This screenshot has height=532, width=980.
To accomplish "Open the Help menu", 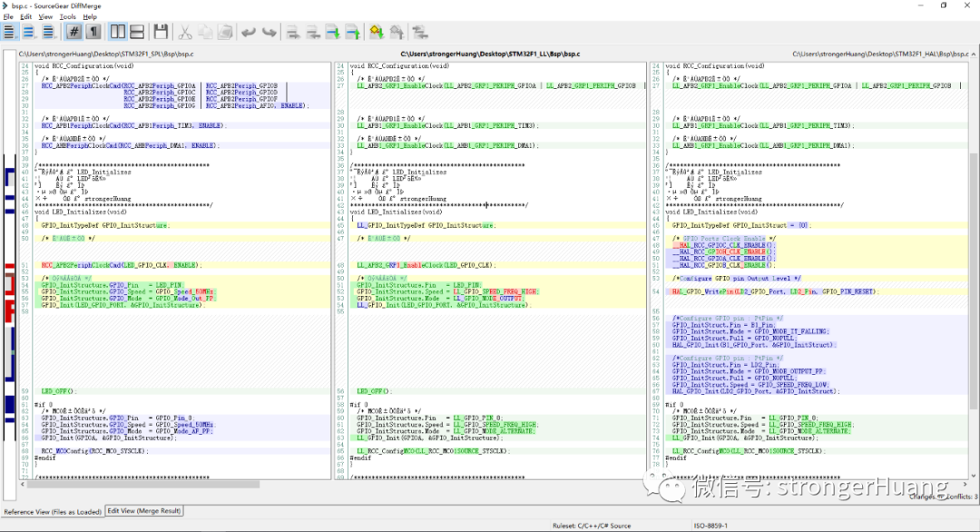I will pos(90,17).
